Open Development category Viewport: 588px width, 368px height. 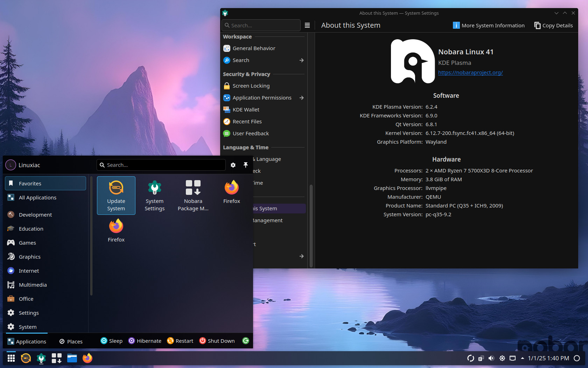pyautogui.click(x=45, y=214)
